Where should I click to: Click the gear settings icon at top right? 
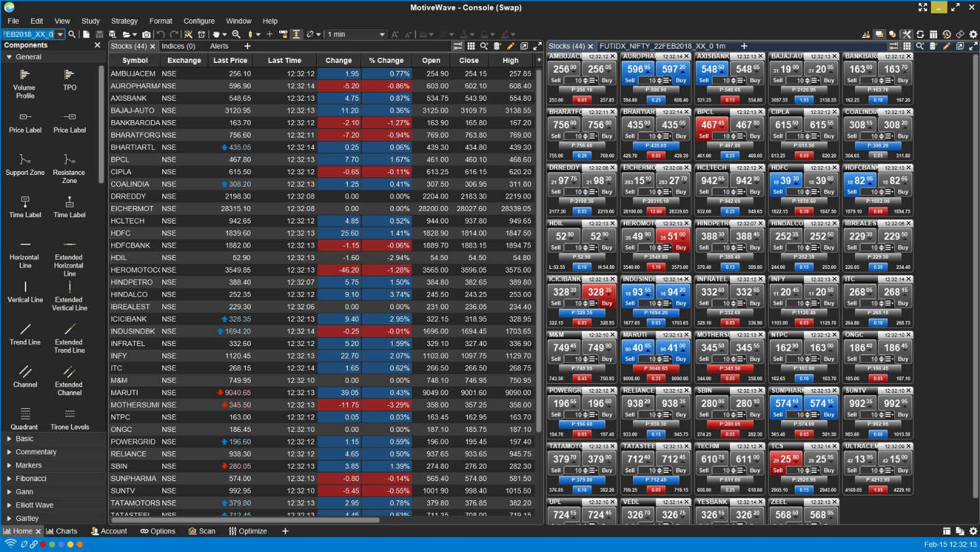point(973,34)
